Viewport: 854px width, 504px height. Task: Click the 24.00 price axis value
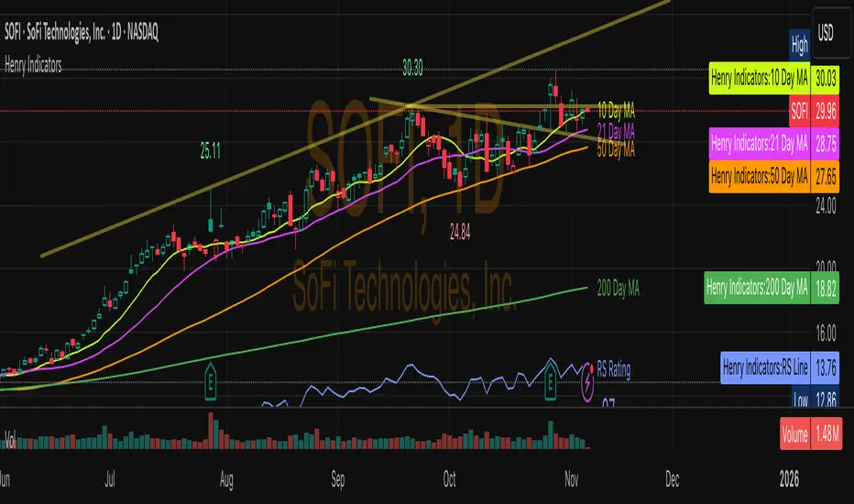pos(826,206)
